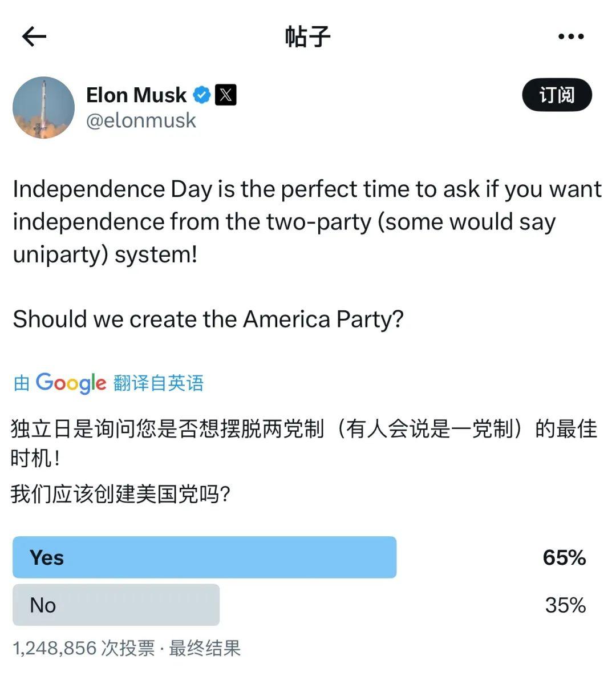Viewport: 616px width, 688px height.
Task: Open the rocket launch profile avatar
Action: pos(44,108)
